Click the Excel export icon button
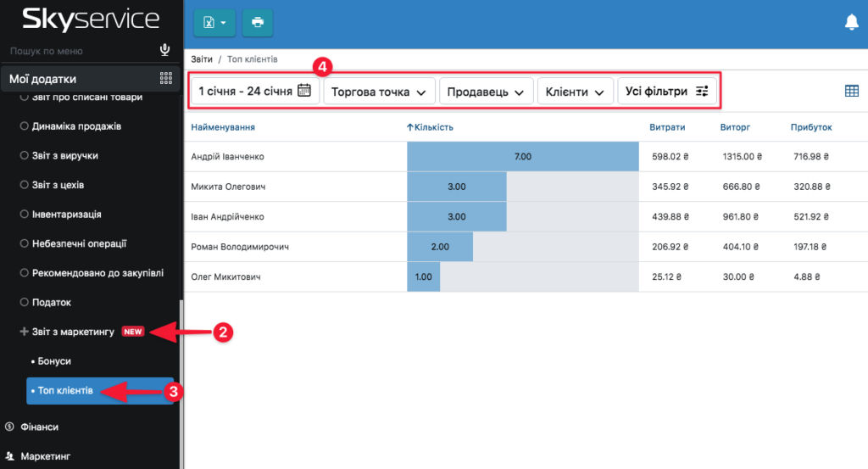The height and width of the screenshot is (469, 868). click(214, 23)
